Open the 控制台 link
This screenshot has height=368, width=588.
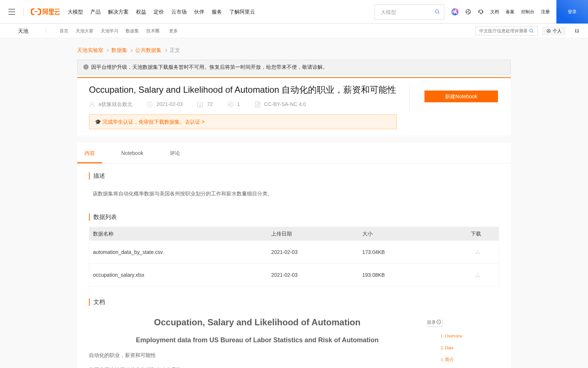[528, 12]
